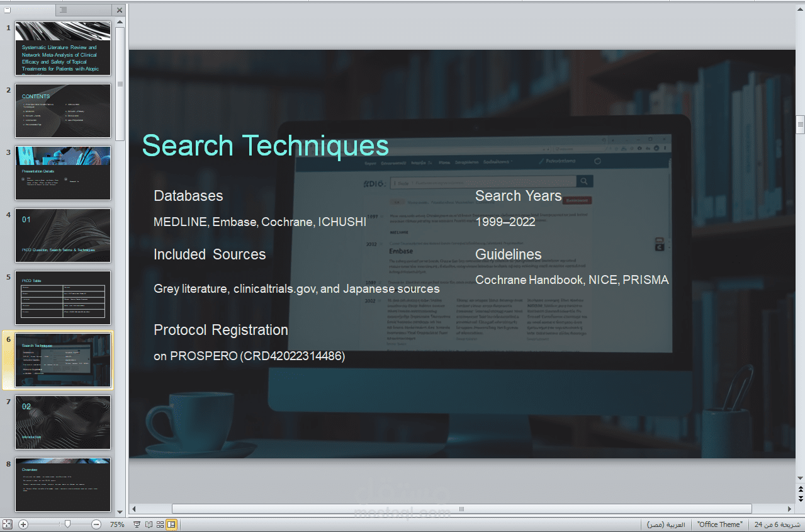Click the thumbnail panel scrollbar thumb
Screen dimensions: 805x532
[x=120, y=83]
